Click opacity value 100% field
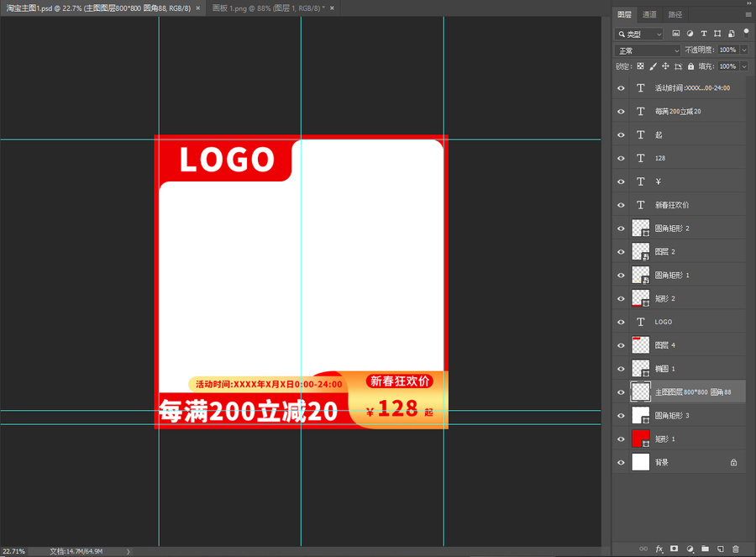 728,50
